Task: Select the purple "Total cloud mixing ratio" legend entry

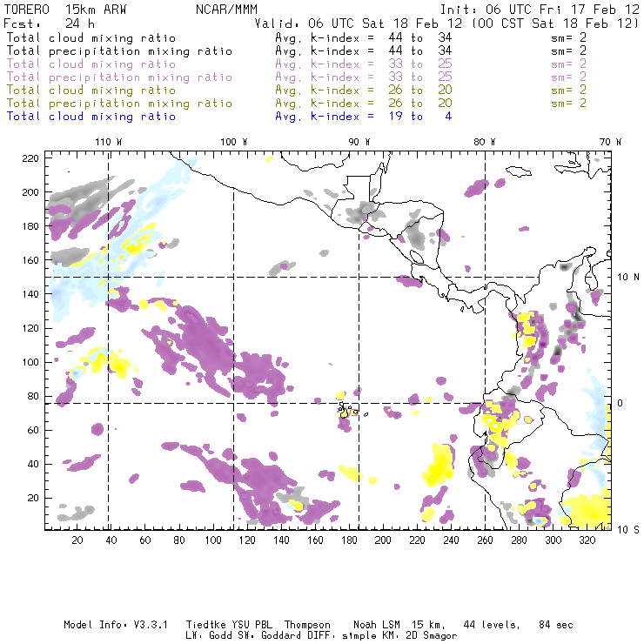Action: [91, 64]
